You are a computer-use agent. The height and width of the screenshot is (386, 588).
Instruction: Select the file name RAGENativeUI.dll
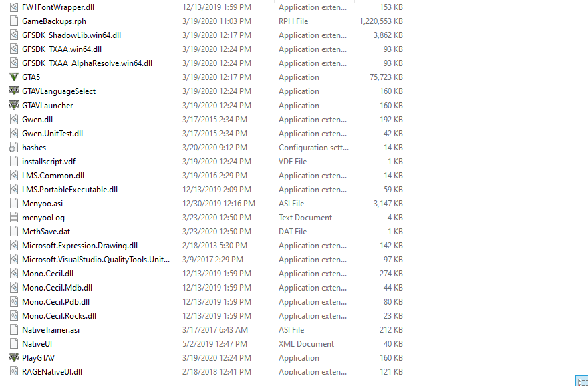point(52,372)
